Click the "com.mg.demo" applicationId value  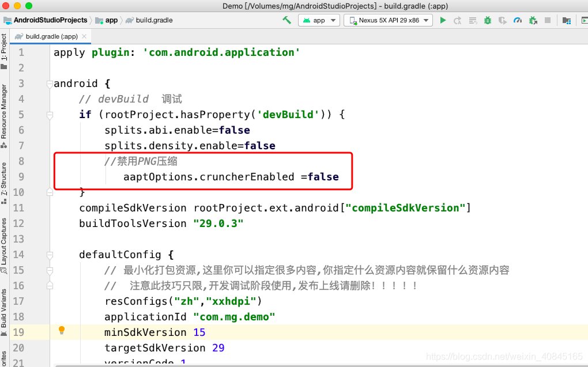(x=235, y=317)
